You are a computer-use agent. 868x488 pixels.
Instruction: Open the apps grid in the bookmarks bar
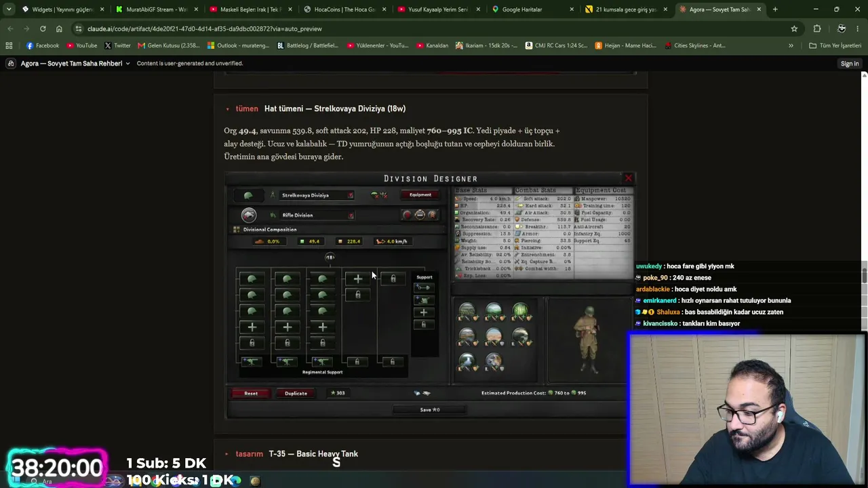coord(9,45)
